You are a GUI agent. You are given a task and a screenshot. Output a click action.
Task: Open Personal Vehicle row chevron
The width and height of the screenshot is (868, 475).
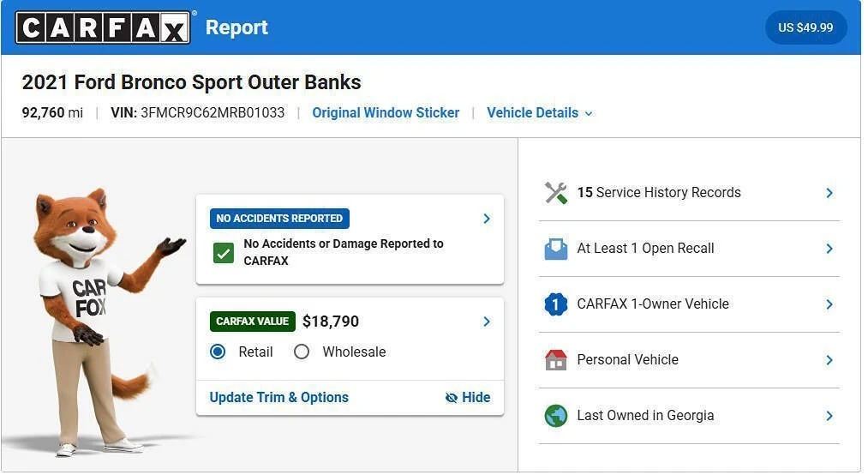(829, 360)
